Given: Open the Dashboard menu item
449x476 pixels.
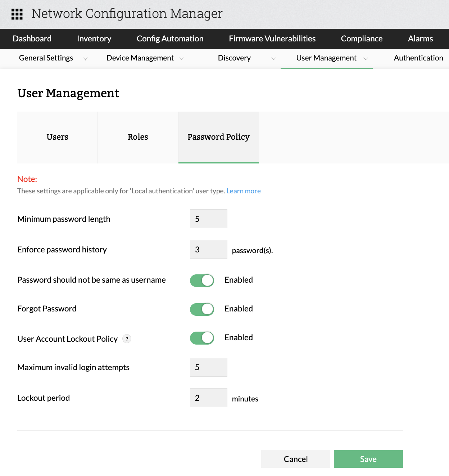Looking at the screenshot, I should click(32, 39).
